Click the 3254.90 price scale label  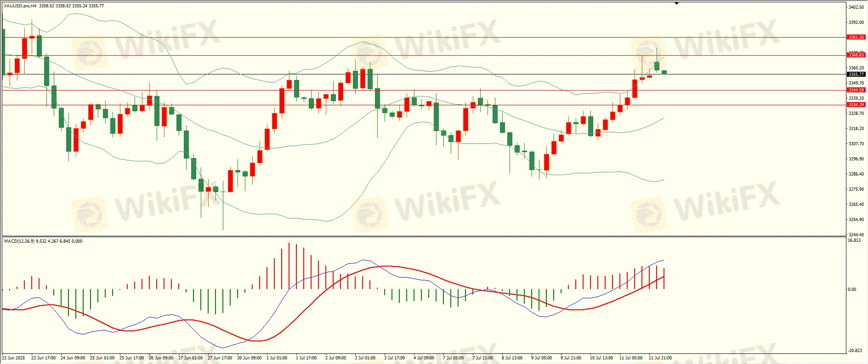pos(856,220)
